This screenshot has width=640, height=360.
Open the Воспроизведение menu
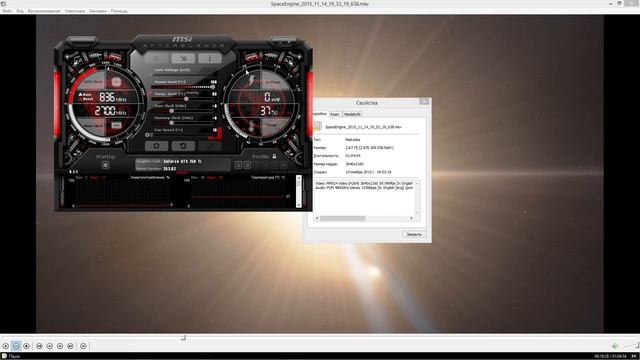pos(44,11)
